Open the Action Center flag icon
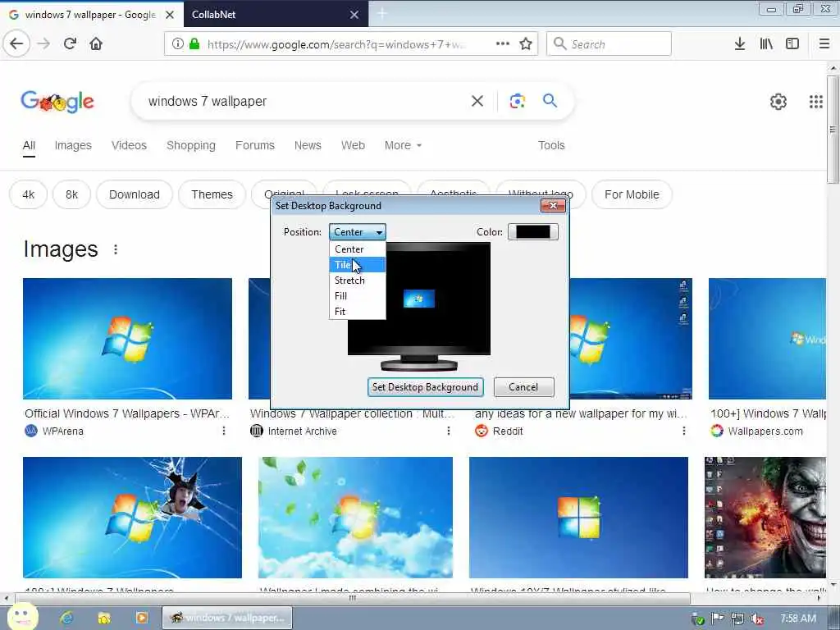The image size is (840, 630). (717, 619)
